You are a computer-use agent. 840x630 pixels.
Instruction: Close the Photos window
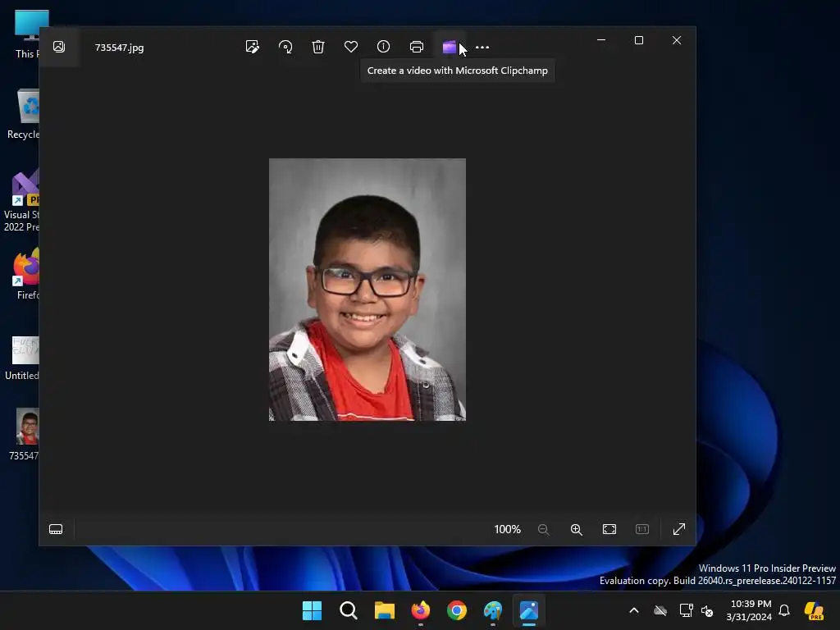pos(677,40)
